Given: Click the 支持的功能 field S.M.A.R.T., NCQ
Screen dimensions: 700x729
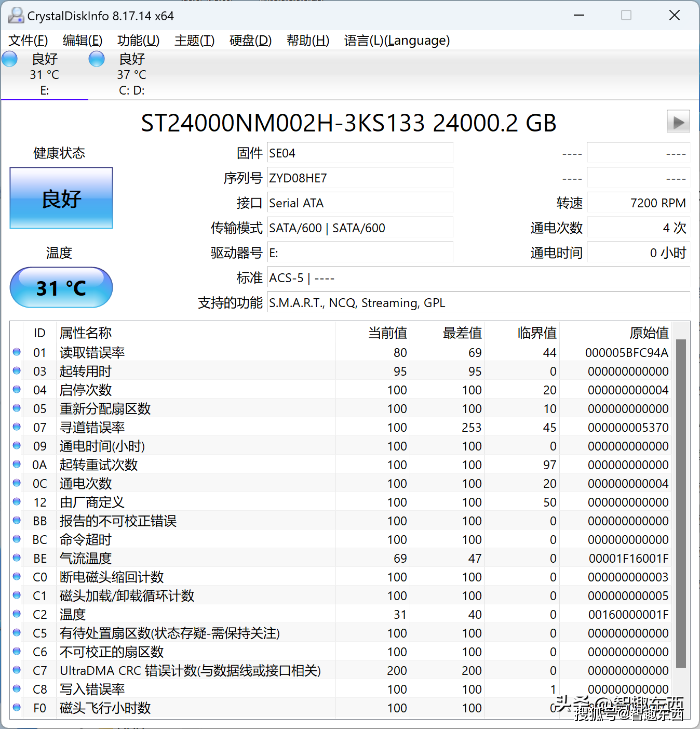Looking at the screenshot, I should (478, 303).
